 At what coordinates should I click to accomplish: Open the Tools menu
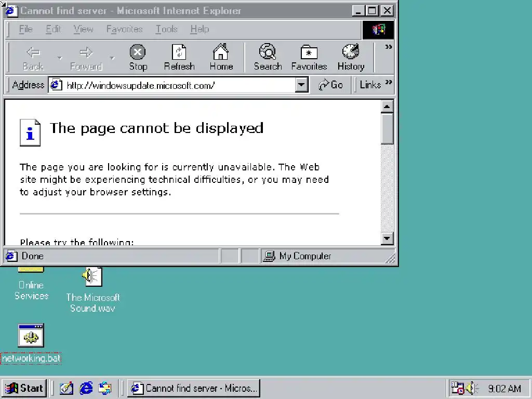coord(166,29)
